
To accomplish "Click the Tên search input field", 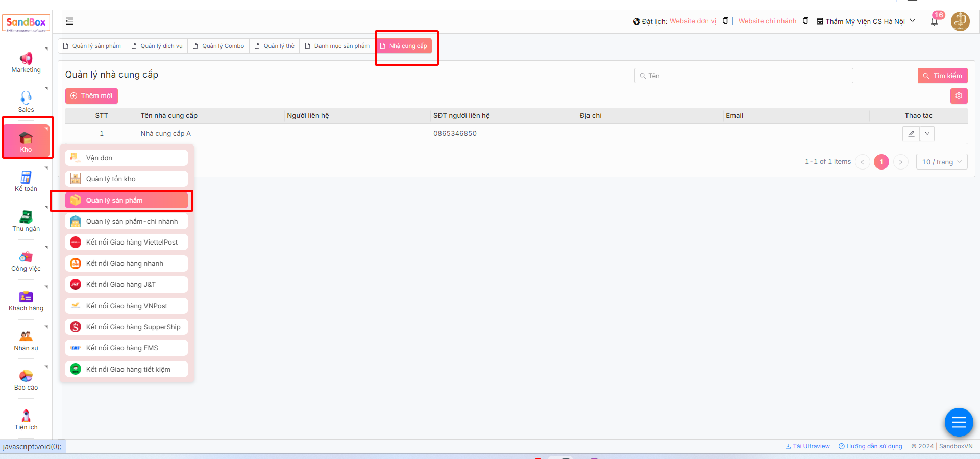I will pos(744,76).
